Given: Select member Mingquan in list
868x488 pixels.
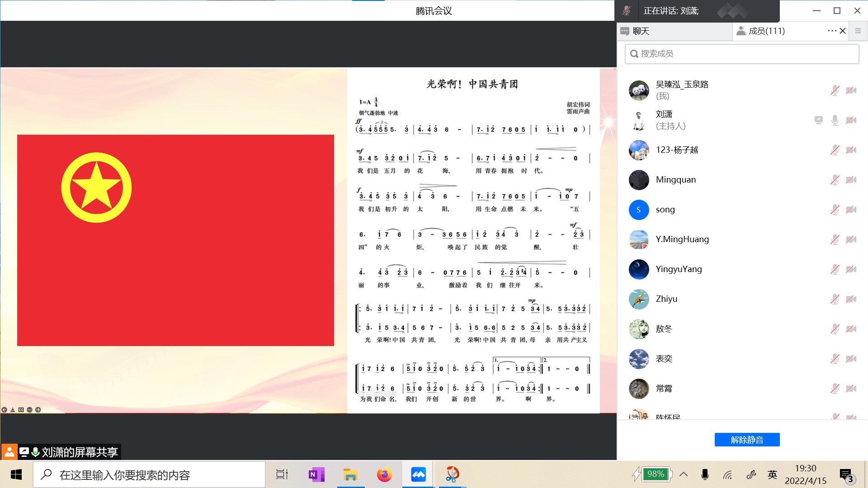Looking at the screenshot, I should [676, 180].
